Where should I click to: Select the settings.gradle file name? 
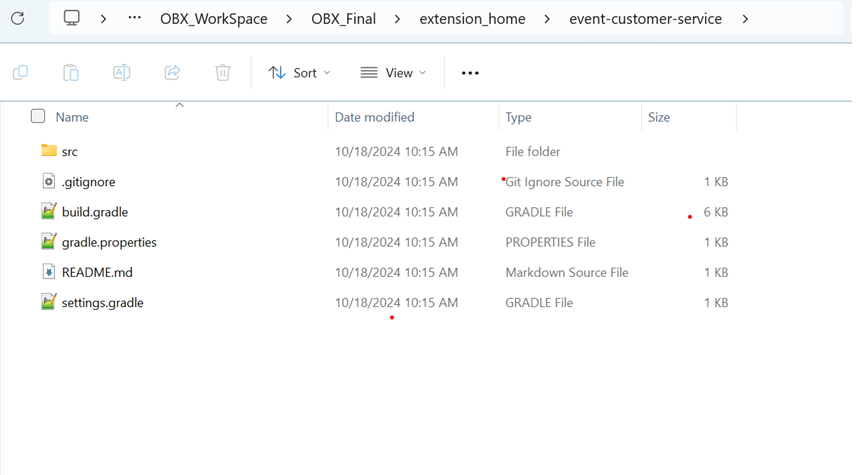click(102, 302)
